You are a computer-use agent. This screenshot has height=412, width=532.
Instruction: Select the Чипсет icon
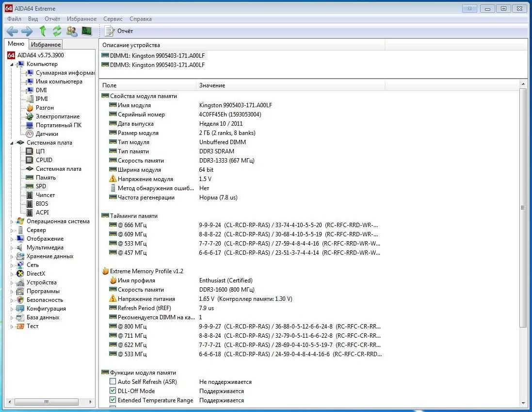[x=30, y=195]
